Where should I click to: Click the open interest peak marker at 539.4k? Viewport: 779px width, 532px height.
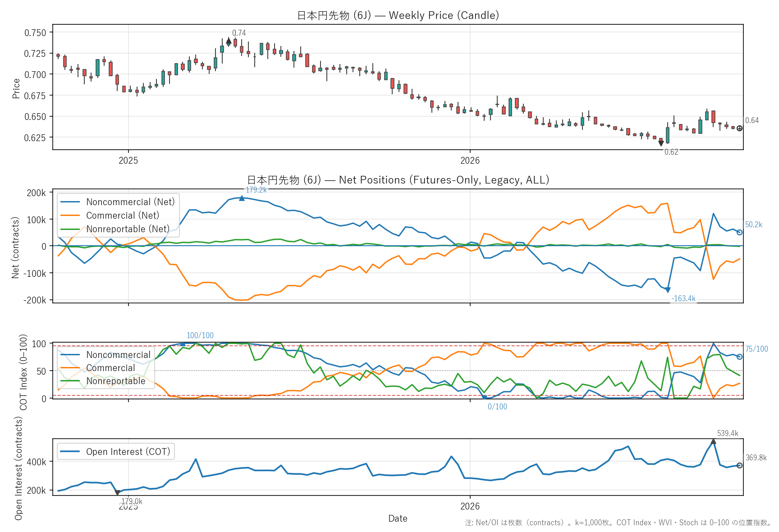tap(713, 441)
